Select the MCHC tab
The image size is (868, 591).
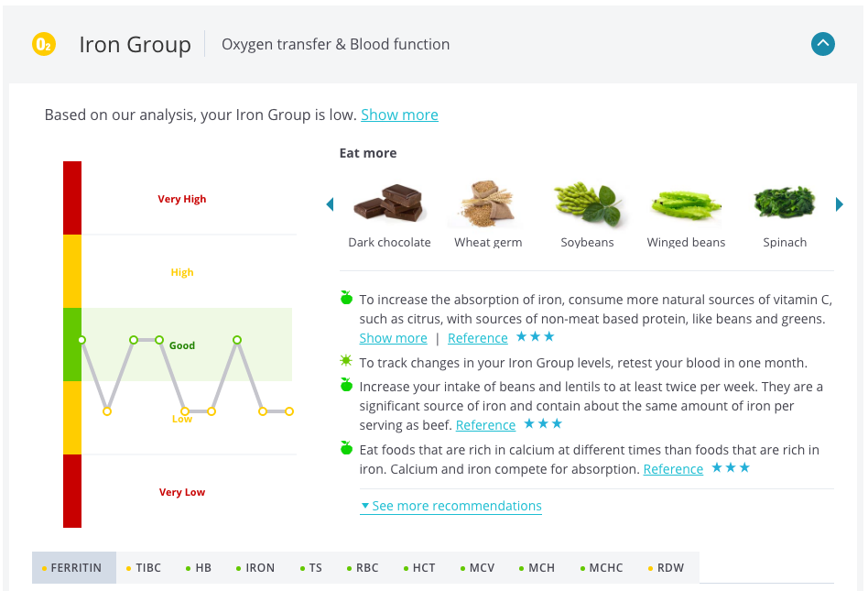click(x=607, y=567)
